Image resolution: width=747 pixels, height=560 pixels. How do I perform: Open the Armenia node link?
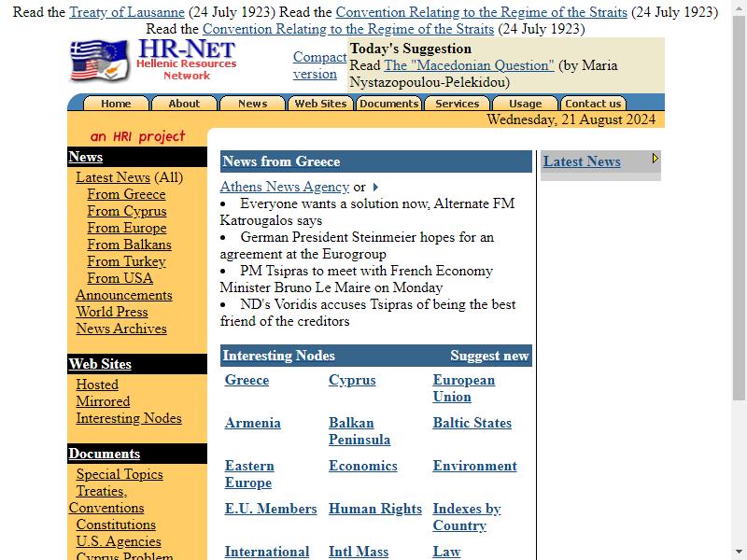click(x=252, y=423)
